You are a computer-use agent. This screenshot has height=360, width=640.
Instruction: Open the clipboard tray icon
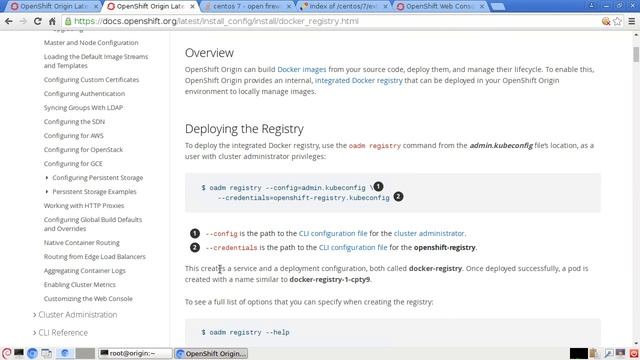[x=594, y=353]
